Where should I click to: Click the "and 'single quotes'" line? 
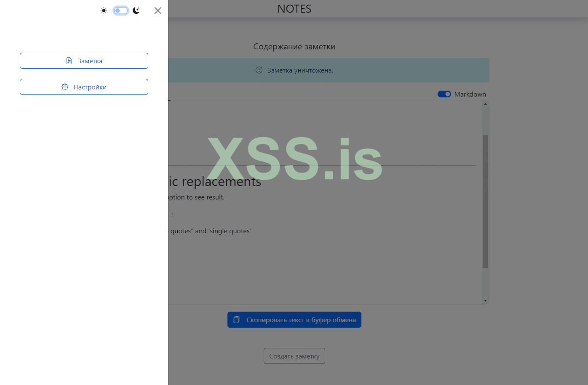pos(223,231)
